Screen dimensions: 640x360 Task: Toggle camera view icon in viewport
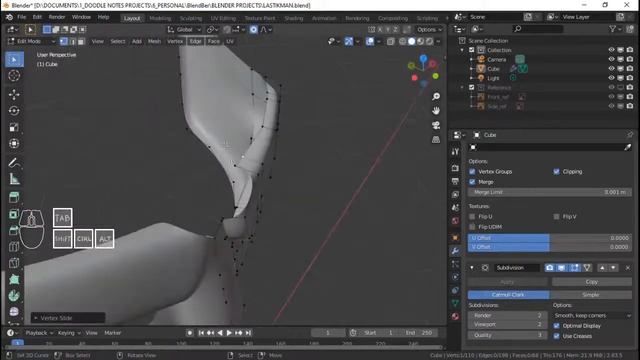436,125
